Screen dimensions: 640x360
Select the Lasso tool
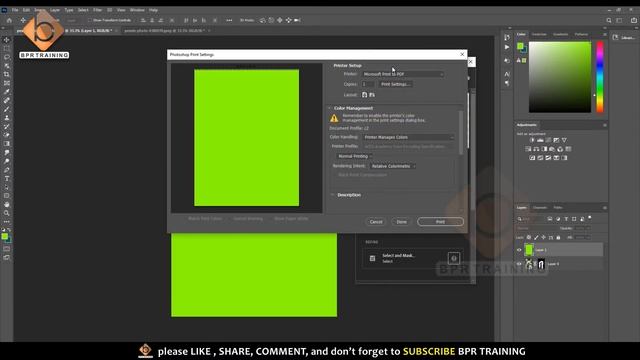click(x=7, y=57)
